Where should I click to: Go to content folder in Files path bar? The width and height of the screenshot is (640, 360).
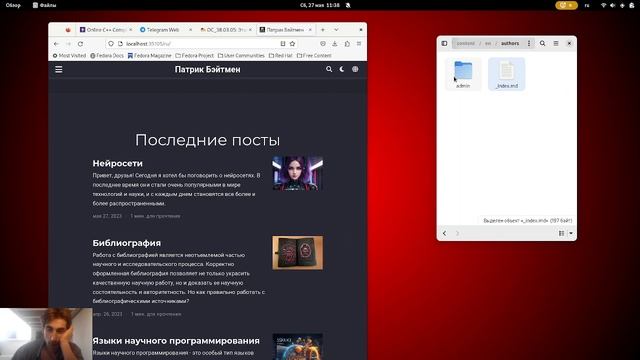point(465,43)
